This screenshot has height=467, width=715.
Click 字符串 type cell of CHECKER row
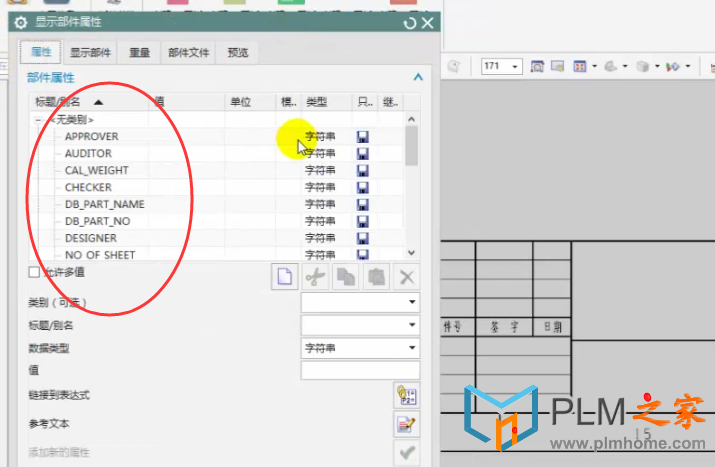(x=320, y=187)
